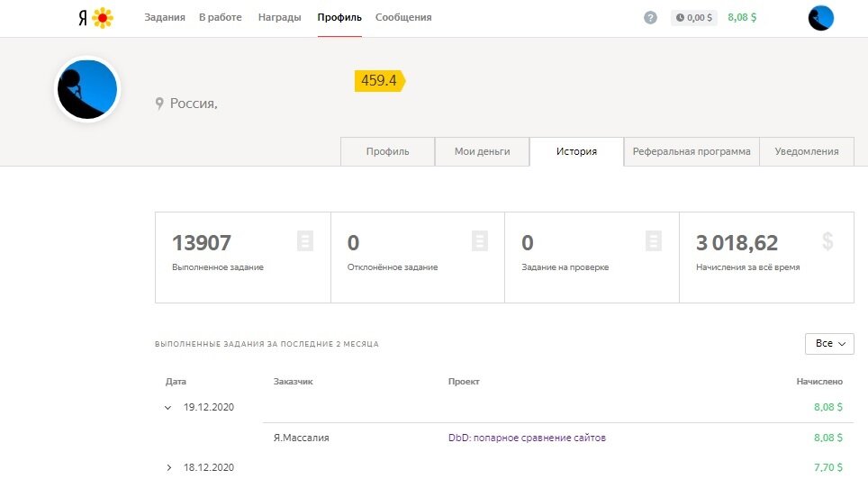Click the 8,08 $ amount in Я.Массалия row
This screenshot has height=479, width=868.
pos(828,438)
